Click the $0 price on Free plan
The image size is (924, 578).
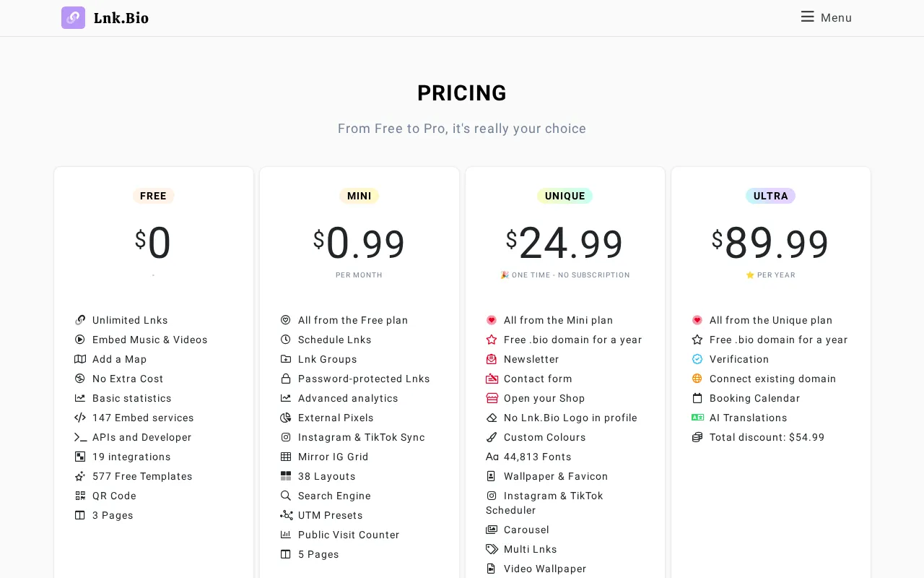click(153, 243)
